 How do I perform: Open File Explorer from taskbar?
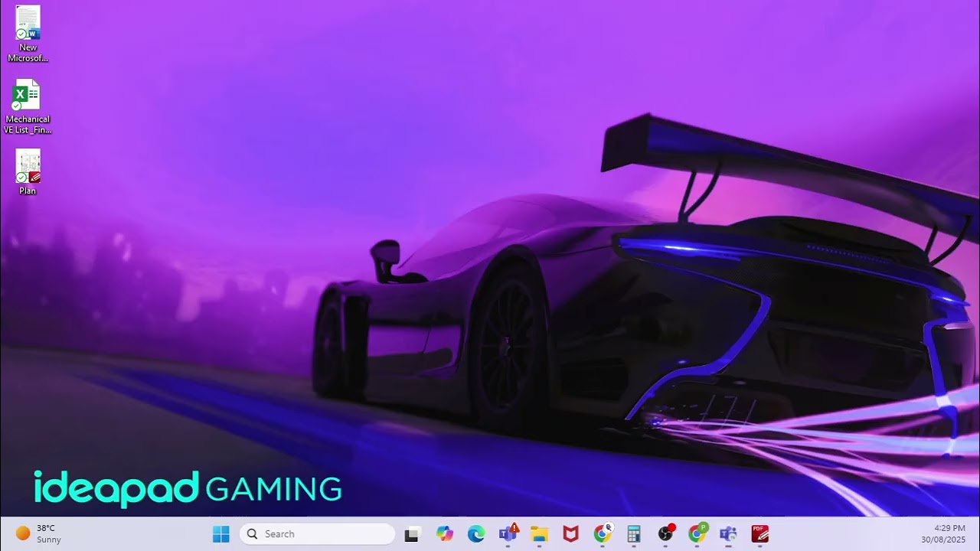(540, 534)
